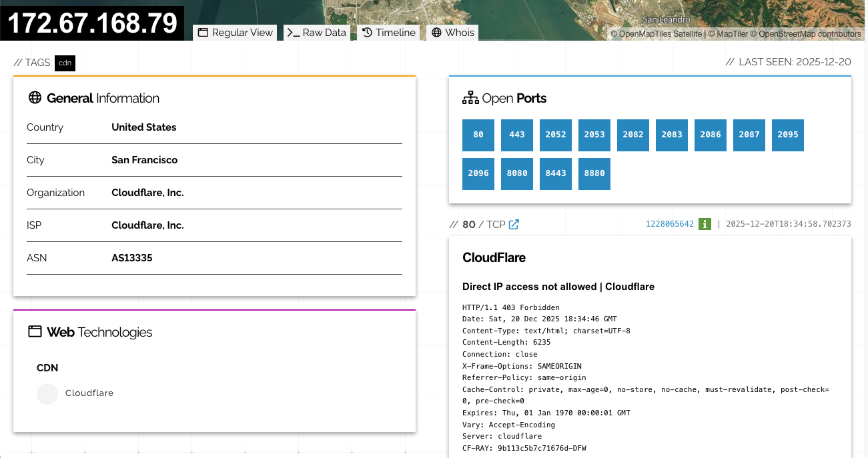Click the ISP value Cloudflare, Inc.
This screenshot has height=458, width=868.
click(147, 225)
